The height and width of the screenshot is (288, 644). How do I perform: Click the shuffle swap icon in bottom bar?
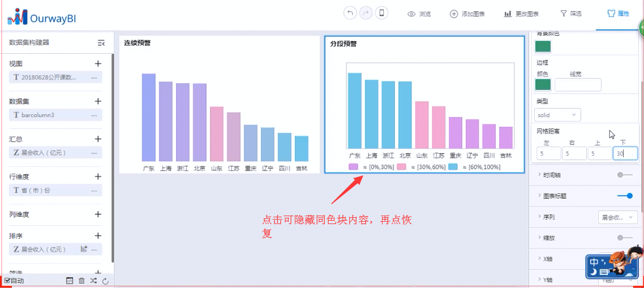coord(93,281)
